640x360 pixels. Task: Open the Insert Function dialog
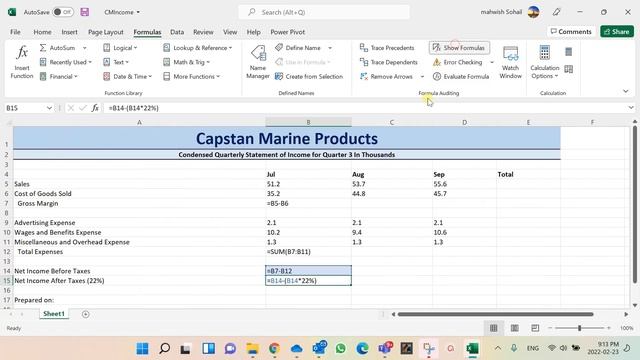(x=22, y=62)
